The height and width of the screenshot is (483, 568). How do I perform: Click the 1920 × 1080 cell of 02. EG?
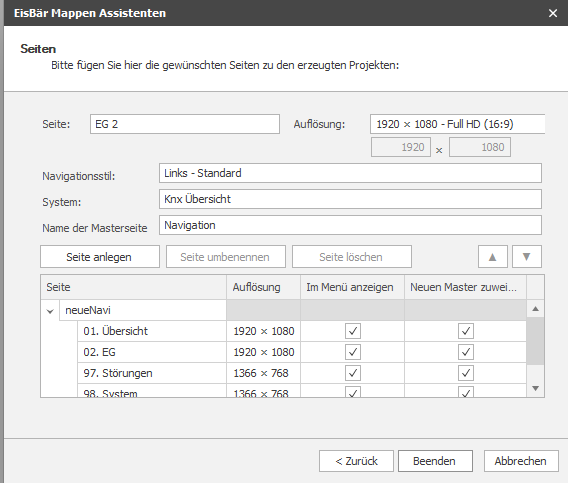pos(264,352)
